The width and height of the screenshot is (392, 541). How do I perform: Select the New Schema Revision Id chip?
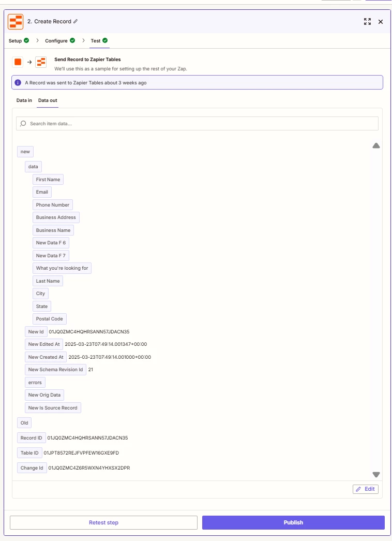pos(55,370)
